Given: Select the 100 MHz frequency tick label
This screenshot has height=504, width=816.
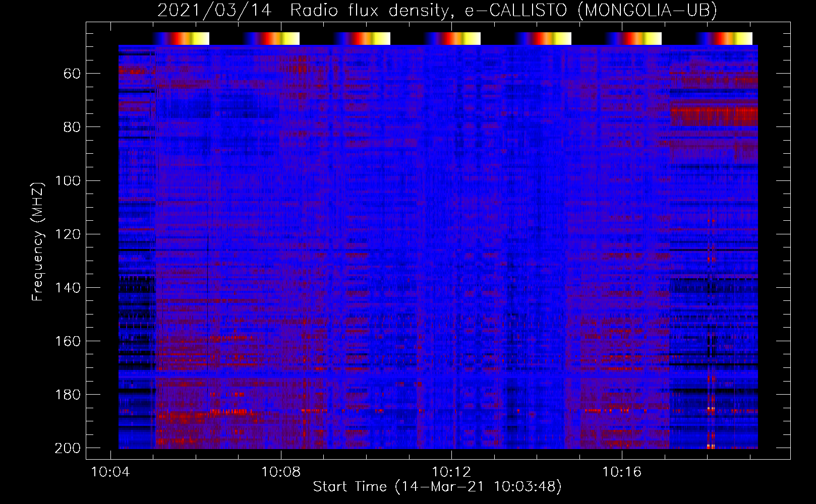Looking at the screenshot, I should click(x=68, y=180).
